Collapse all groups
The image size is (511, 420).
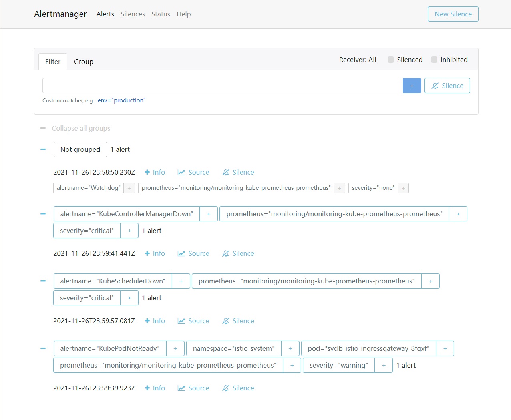(x=75, y=128)
